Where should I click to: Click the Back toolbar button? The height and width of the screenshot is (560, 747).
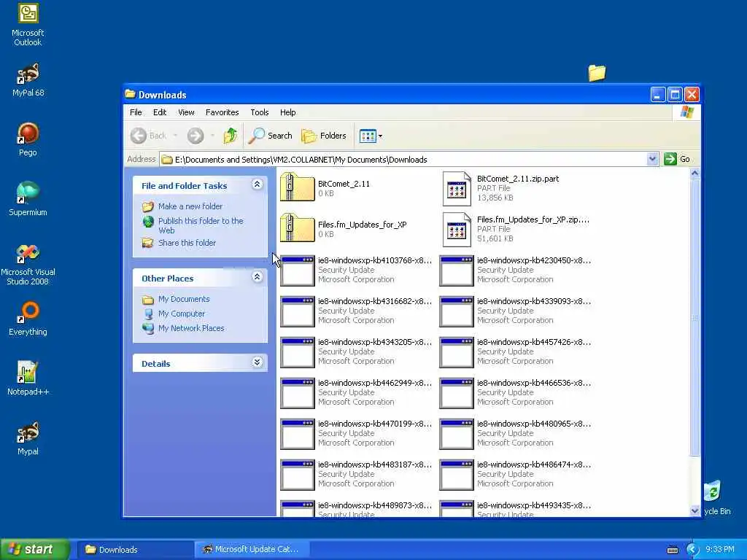point(148,136)
